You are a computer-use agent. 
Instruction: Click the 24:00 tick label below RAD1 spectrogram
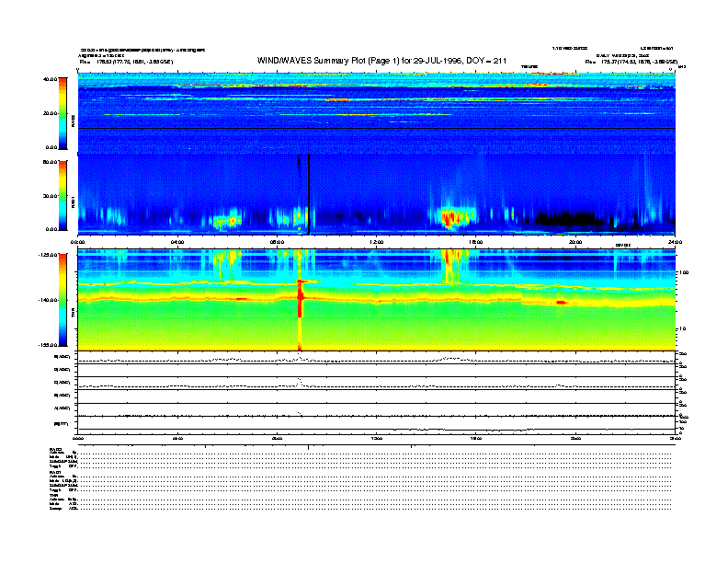675,242
